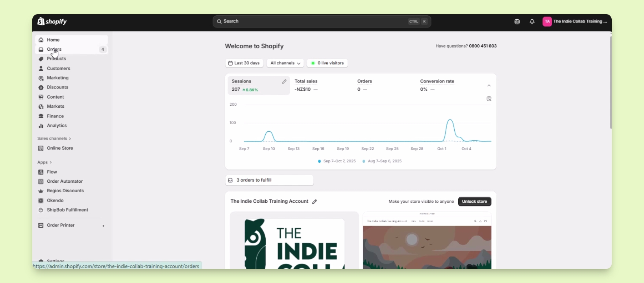The width and height of the screenshot is (644, 283).
Task: Collapse the metrics card with the chevron
Action: (x=489, y=86)
